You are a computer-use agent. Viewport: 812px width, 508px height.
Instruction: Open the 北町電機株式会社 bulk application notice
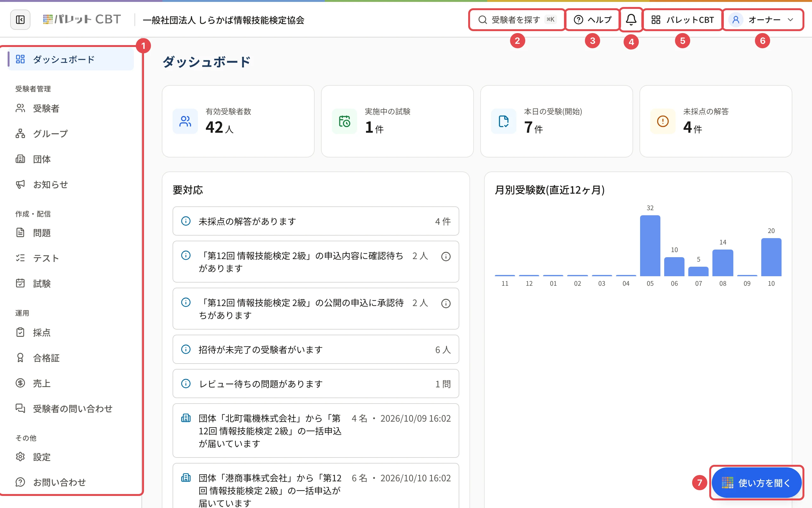coord(316,431)
